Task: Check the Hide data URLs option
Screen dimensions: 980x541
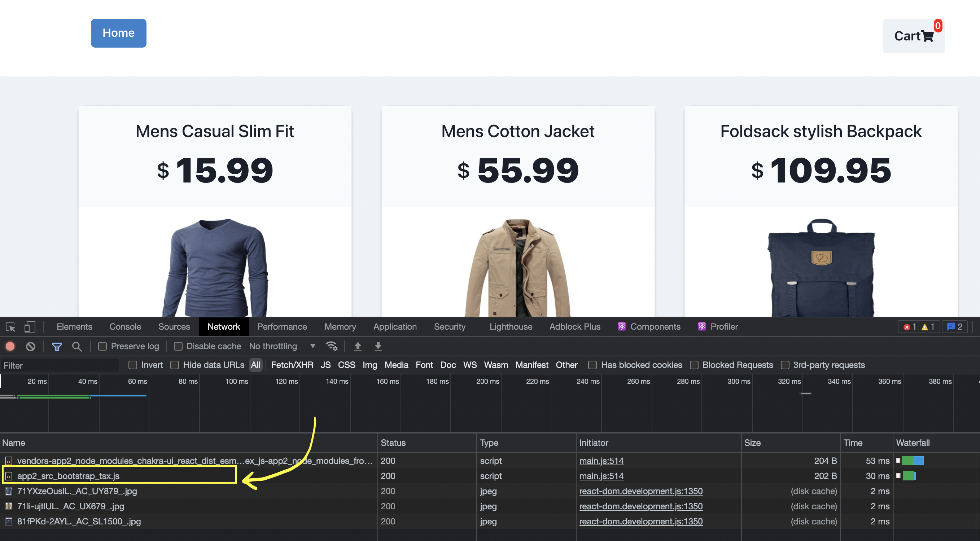Action: 175,365
